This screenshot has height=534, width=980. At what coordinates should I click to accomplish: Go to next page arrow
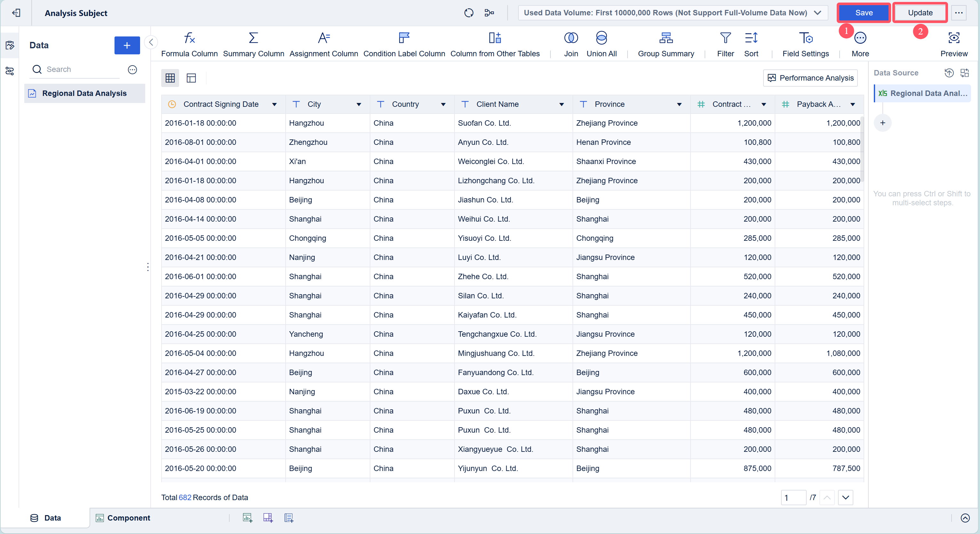(845, 498)
